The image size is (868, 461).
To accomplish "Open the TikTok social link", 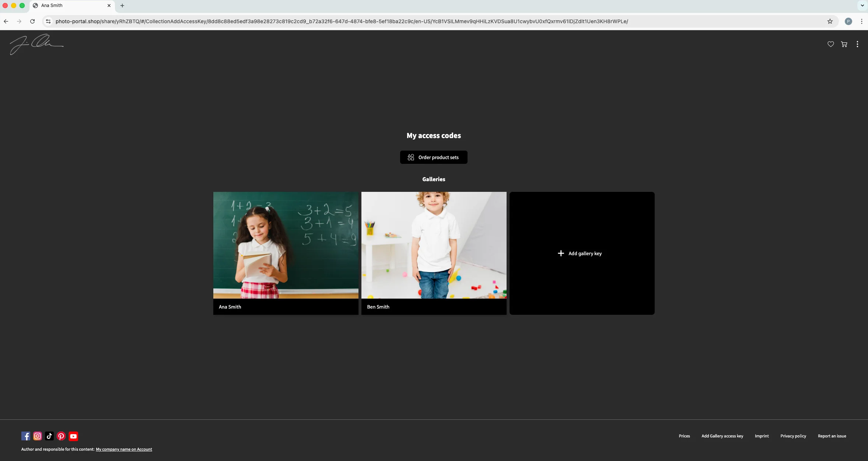I will click(x=49, y=436).
